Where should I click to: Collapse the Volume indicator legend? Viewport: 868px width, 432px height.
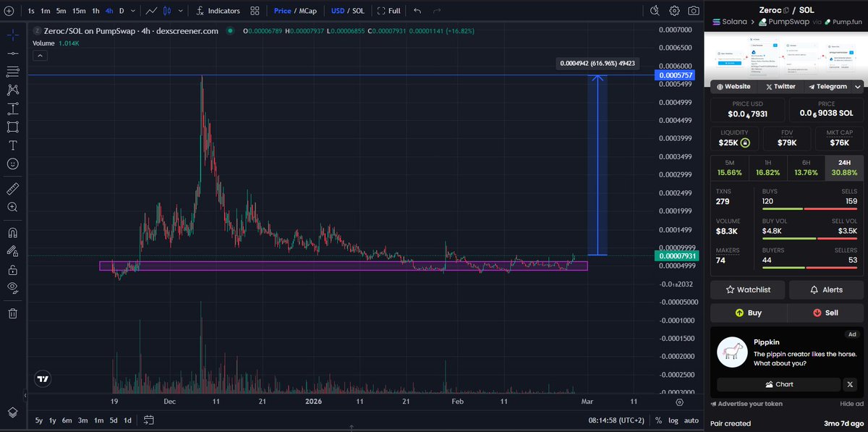[x=41, y=56]
